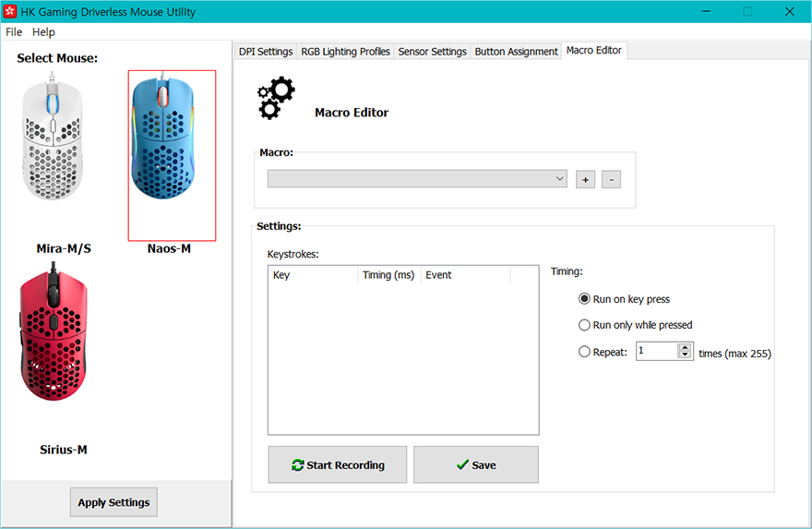Save the macro with the Save button
Viewport: 812px width, 529px height.
tap(476, 464)
